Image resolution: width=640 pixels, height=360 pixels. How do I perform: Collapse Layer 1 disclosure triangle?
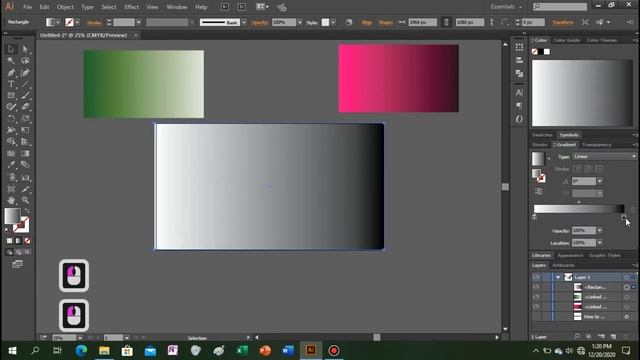click(558, 277)
